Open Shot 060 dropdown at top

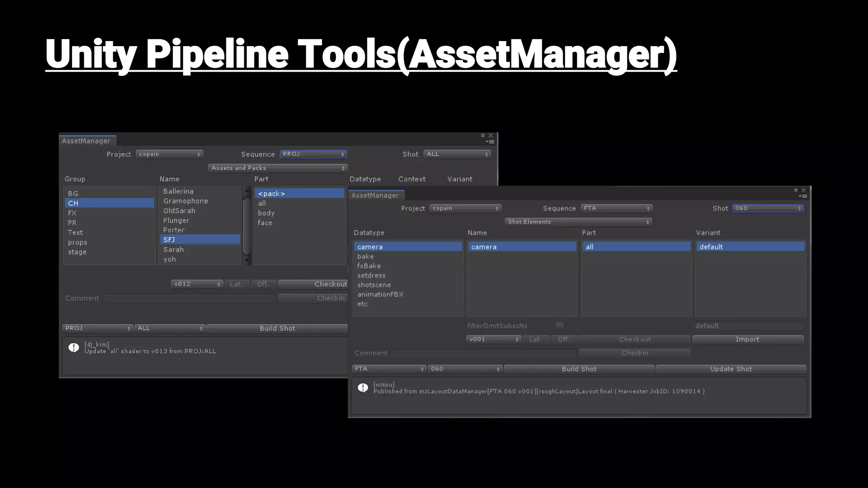point(768,208)
